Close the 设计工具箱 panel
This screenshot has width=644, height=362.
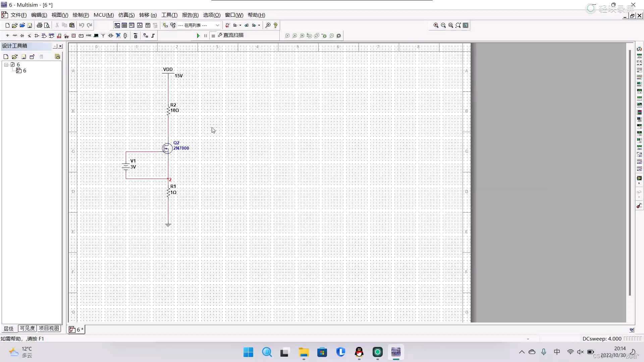(x=60, y=46)
